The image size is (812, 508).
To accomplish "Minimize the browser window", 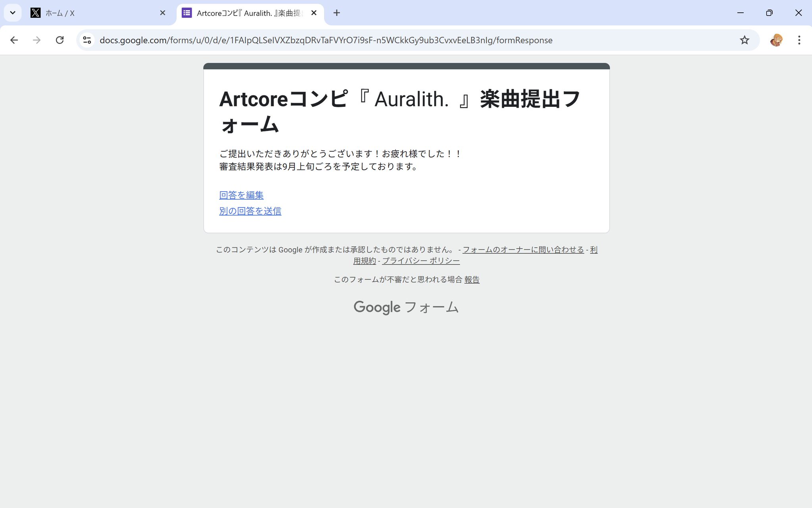I will [x=740, y=13].
